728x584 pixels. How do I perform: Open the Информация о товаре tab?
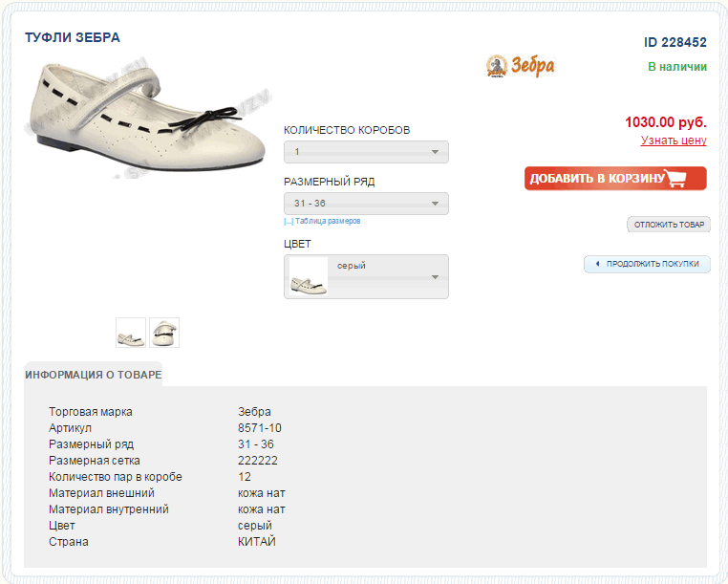click(94, 375)
